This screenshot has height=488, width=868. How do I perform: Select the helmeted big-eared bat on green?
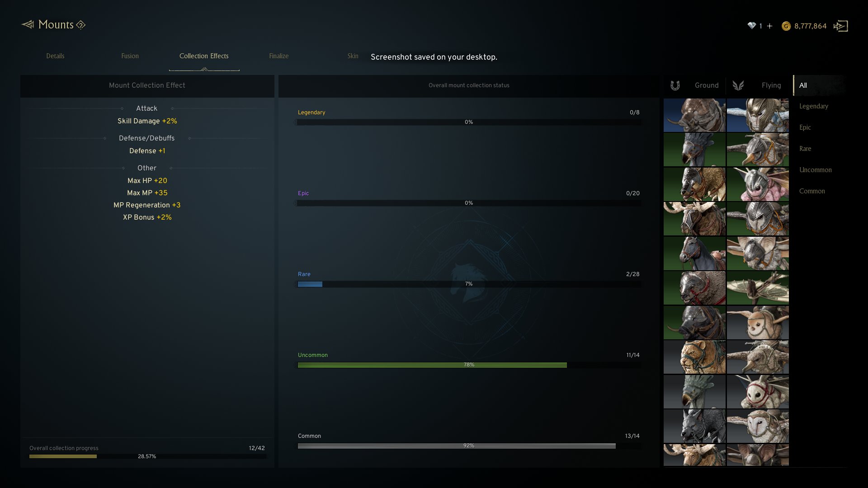[x=758, y=253]
